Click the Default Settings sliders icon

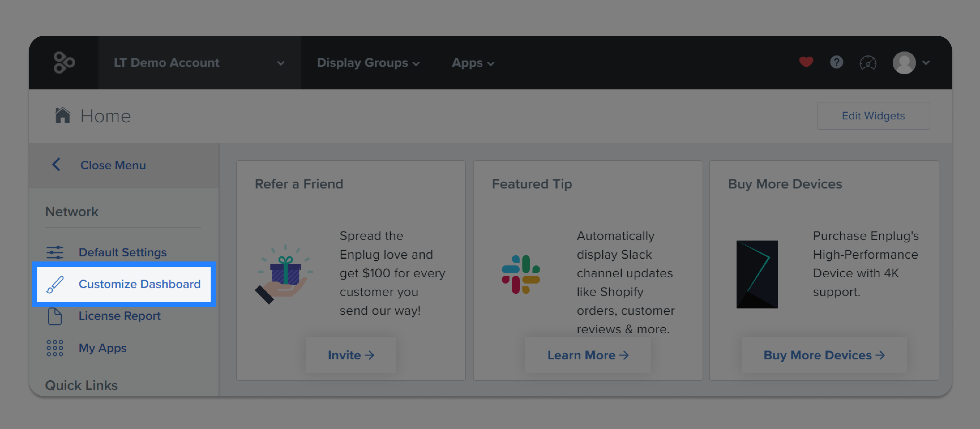pyautogui.click(x=55, y=252)
